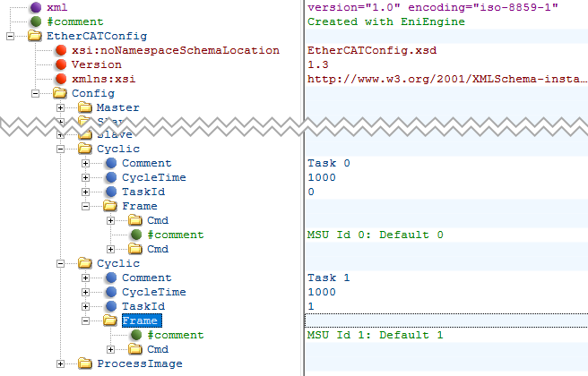The height and width of the screenshot is (376, 588).
Task: Click blue icon of TaskId valued 1
Action: pyautogui.click(x=111, y=306)
